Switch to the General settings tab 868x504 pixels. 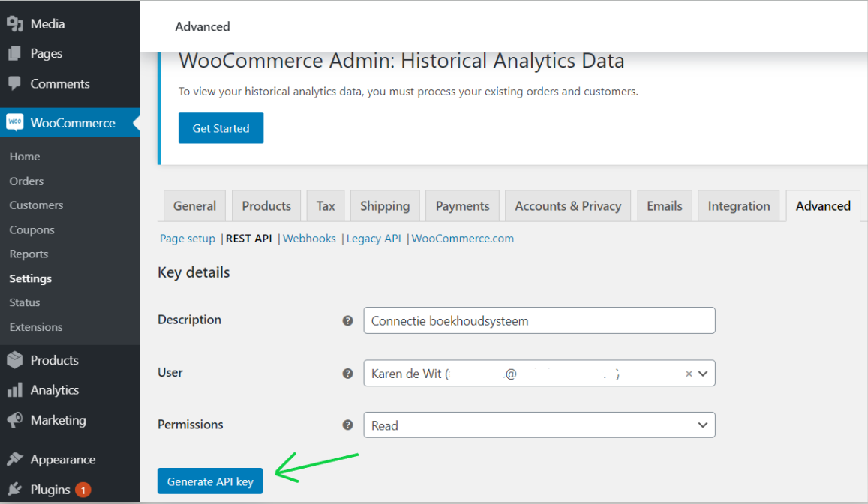(194, 205)
